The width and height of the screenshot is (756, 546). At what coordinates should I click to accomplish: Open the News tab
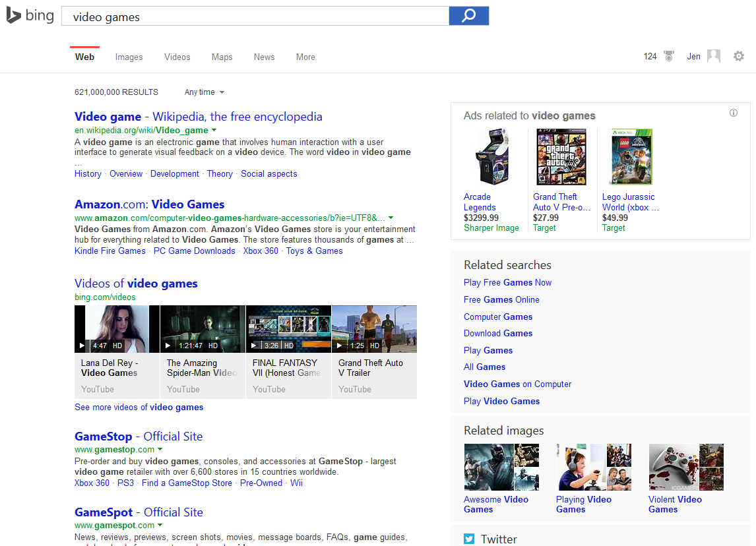[264, 57]
